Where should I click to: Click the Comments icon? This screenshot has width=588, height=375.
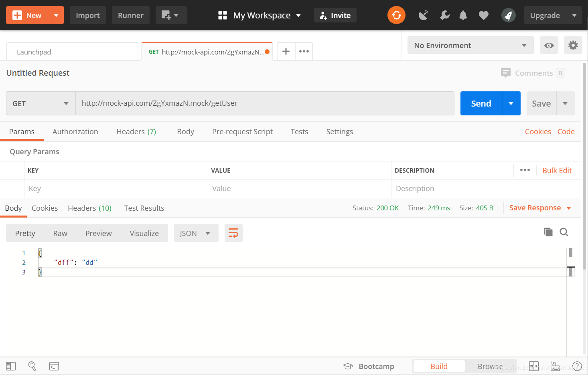click(x=506, y=73)
